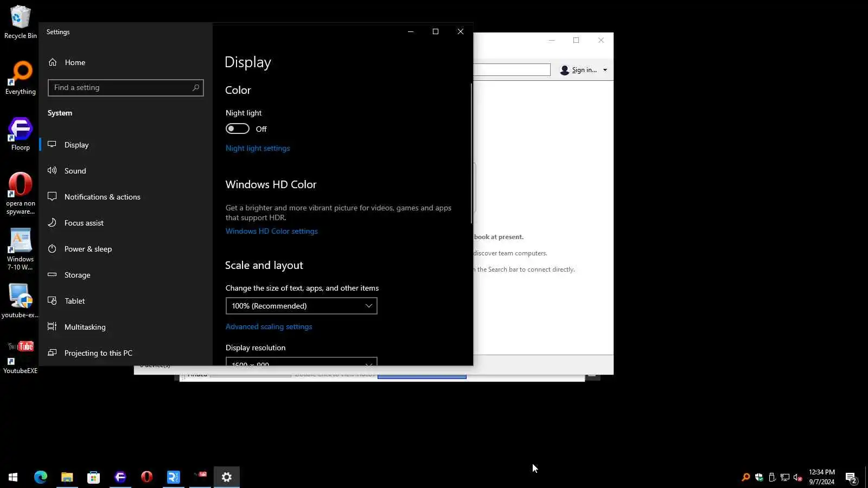Viewport: 868px width, 488px height.
Task: Expand the Sign in dropdown arrow
Action: [x=605, y=70]
